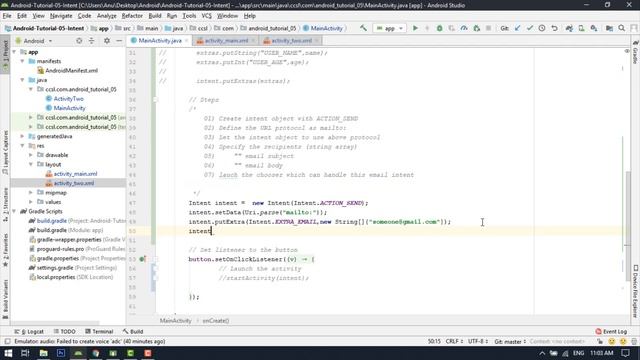Select AndroidManifest.xml in the project tree
Image resolution: width=640 pixels, height=360 pixels.
pos(71,71)
